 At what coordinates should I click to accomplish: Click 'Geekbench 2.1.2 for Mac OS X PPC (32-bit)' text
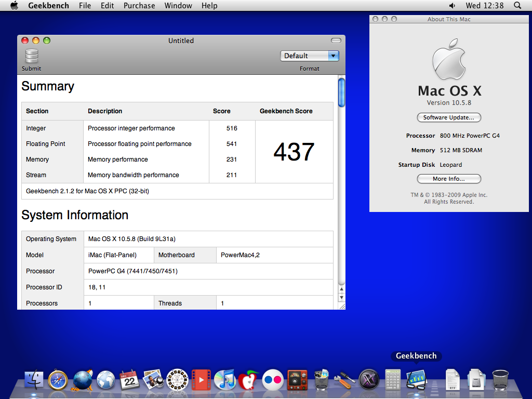coord(87,191)
